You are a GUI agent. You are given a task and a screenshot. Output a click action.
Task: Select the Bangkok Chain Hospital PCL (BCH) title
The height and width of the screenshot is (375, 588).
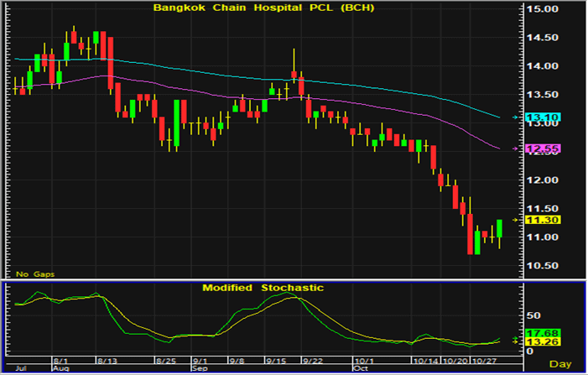click(x=264, y=8)
